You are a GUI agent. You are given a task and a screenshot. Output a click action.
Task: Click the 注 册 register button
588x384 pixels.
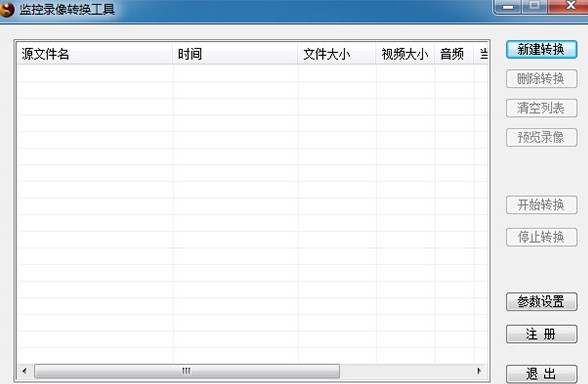click(541, 334)
